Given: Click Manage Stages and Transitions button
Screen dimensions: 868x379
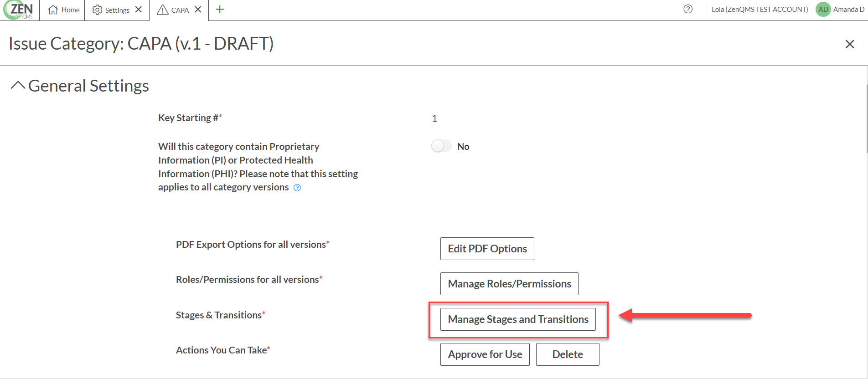Looking at the screenshot, I should (x=518, y=319).
